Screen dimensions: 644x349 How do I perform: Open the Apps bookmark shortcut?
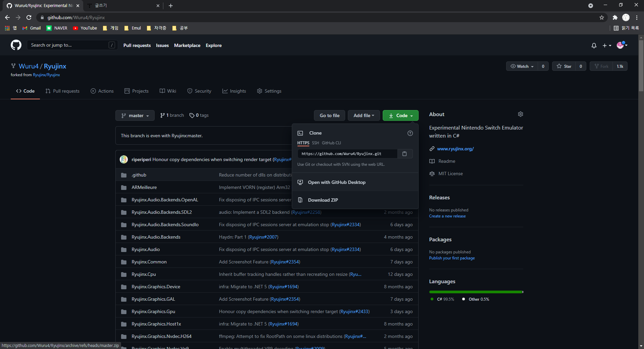click(x=11, y=28)
